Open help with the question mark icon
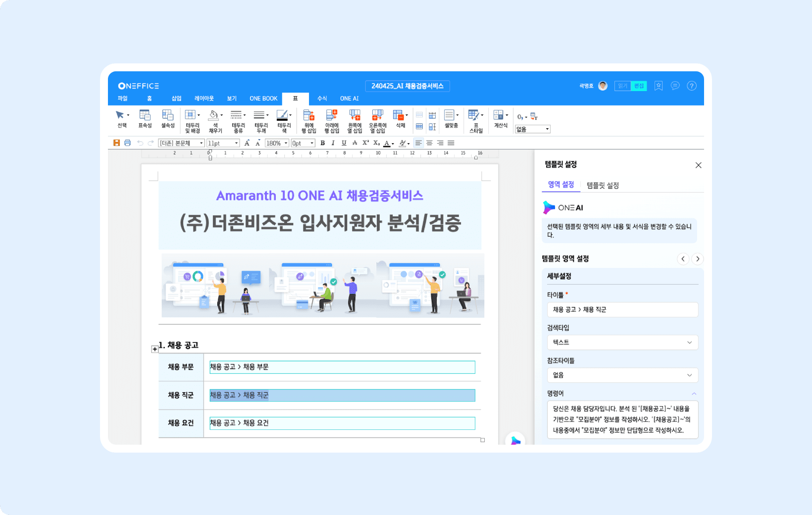Image resolution: width=812 pixels, height=515 pixels. [692, 86]
